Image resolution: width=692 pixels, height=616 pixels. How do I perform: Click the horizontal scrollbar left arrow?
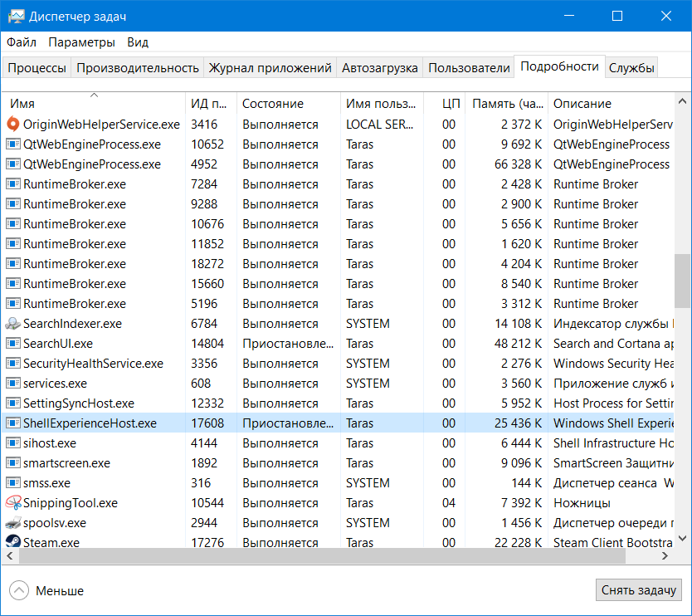[x=10, y=556]
